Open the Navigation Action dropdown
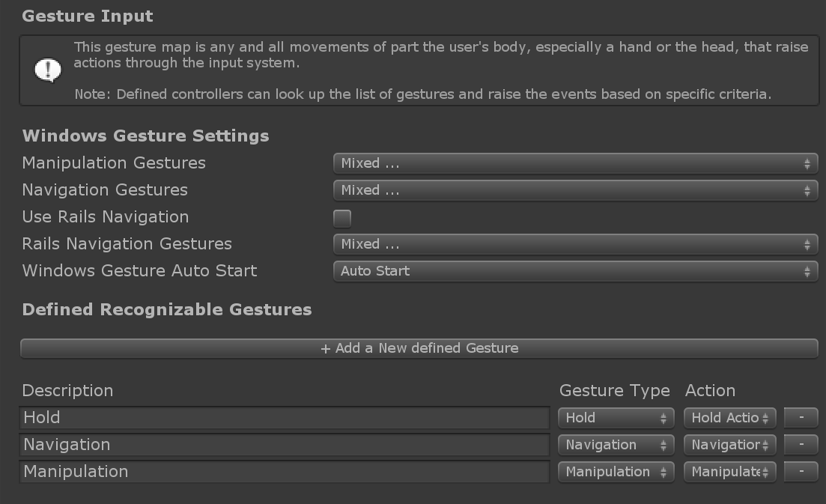This screenshot has height=504, width=826. (729, 445)
